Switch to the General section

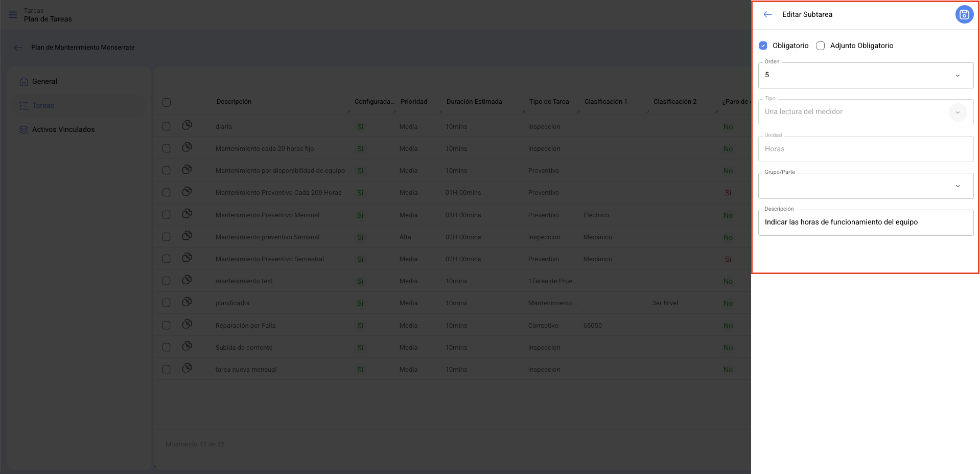click(x=44, y=82)
